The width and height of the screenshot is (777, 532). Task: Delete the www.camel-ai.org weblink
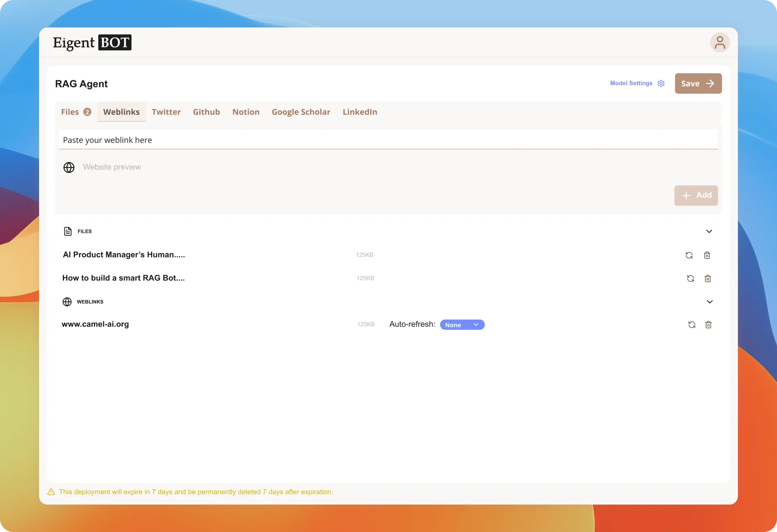tap(708, 325)
